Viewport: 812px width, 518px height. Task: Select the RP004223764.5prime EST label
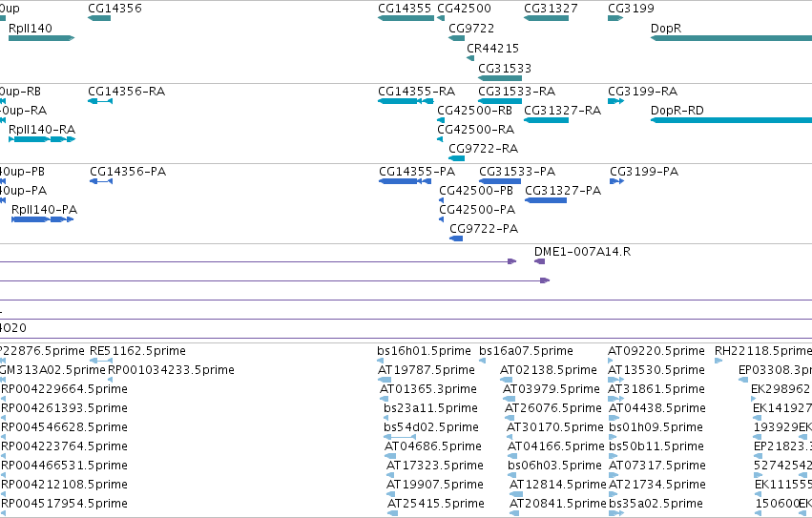(x=64, y=446)
